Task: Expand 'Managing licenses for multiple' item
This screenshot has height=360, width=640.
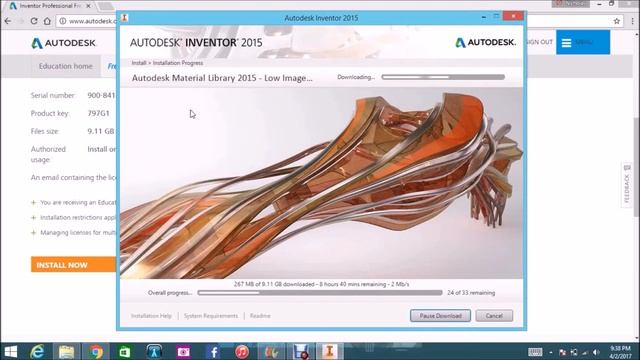Action: pos(33,233)
